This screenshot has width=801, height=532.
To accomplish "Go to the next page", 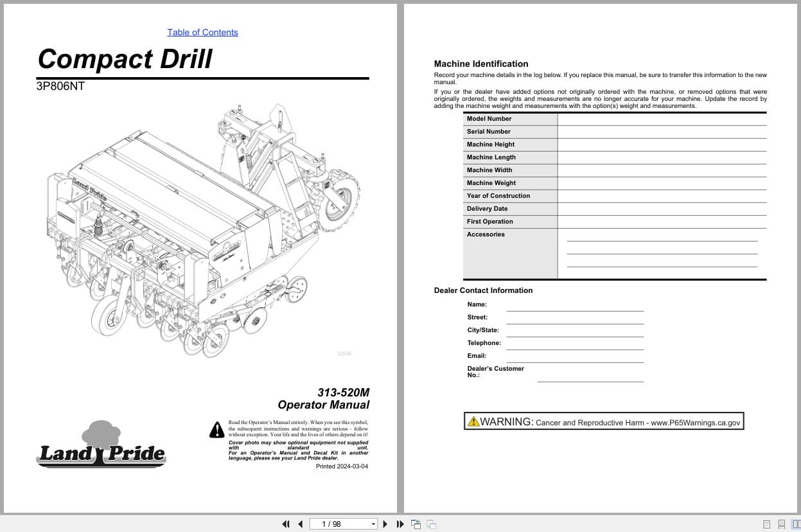I will [385, 524].
